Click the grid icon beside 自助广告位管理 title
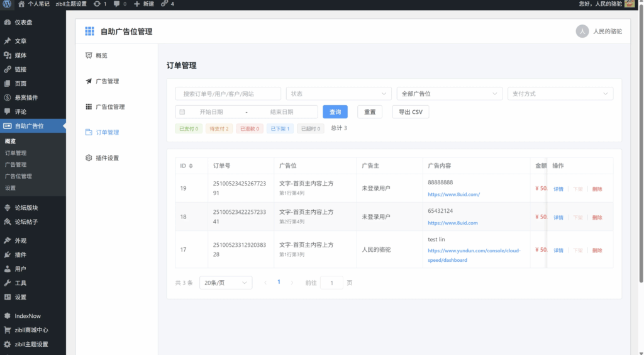Image resolution: width=644 pixels, height=355 pixels. pos(89,31)
